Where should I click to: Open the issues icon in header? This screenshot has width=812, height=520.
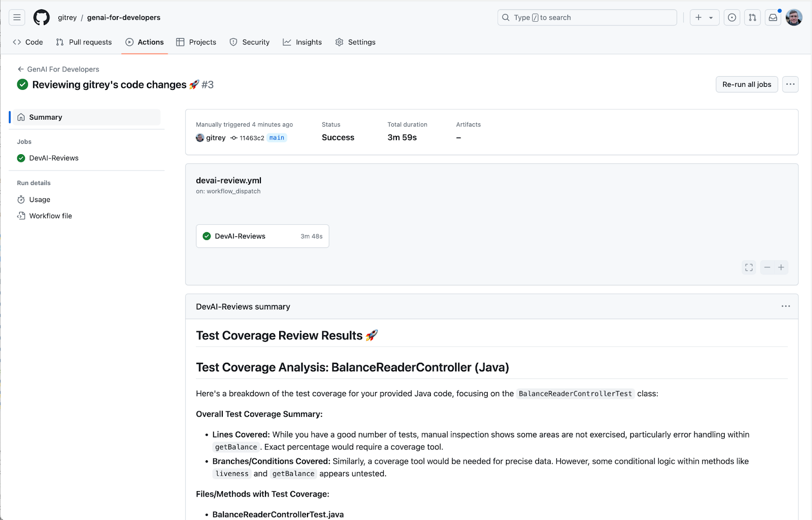732,17
